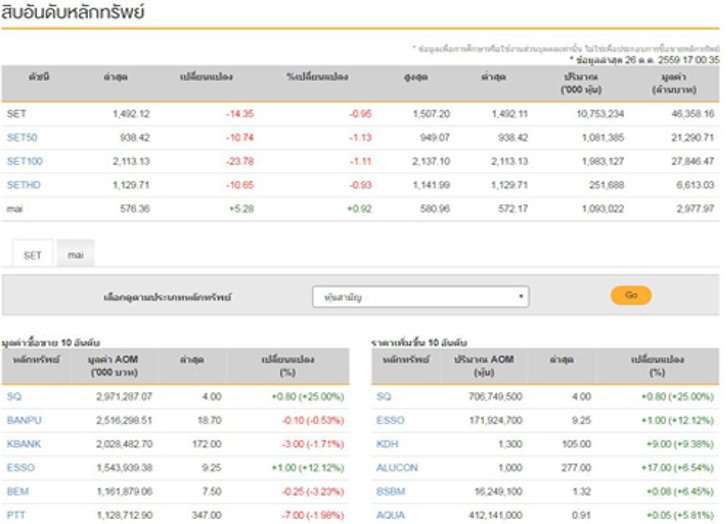
Task: Switch to the mai tab
Action: click(75, 254)
